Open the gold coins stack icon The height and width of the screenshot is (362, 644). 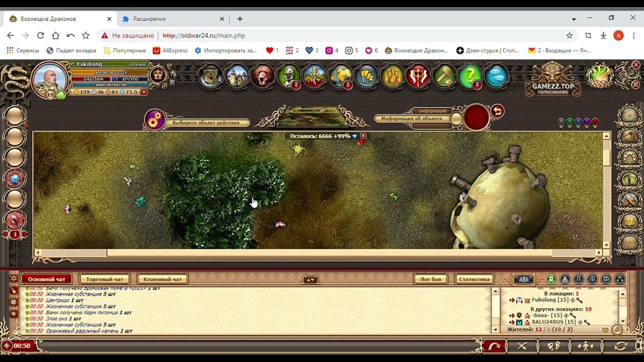392,76
